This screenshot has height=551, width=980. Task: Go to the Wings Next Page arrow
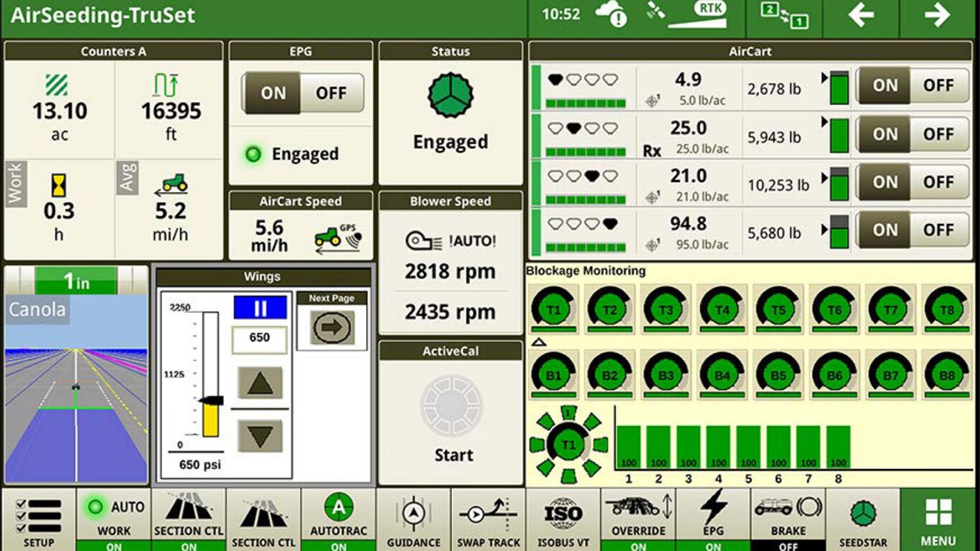(332, 327)
